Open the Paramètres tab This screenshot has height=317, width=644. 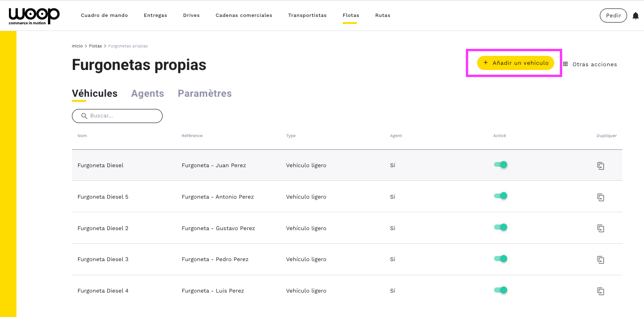[204, 93]
